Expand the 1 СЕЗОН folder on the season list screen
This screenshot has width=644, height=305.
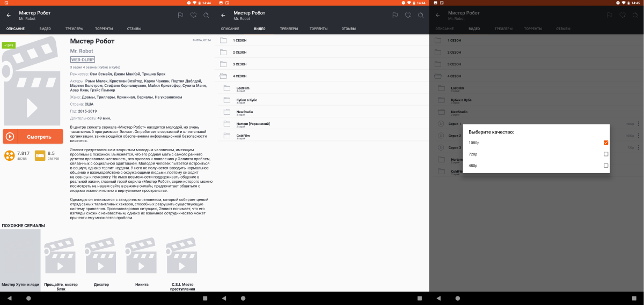tap(322, 40)
